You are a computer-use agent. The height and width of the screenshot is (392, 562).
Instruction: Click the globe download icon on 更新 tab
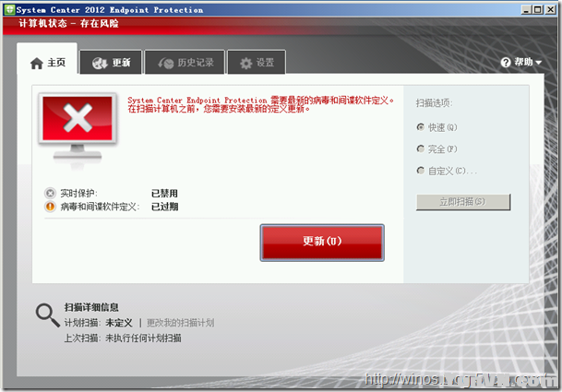point(100,63)
